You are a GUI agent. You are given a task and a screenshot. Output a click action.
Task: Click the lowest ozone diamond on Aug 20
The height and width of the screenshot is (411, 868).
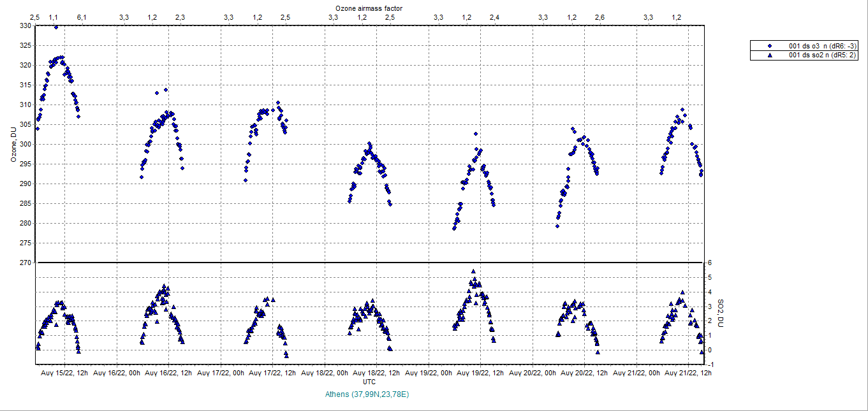pyautogui.click(x=557, y=226)
